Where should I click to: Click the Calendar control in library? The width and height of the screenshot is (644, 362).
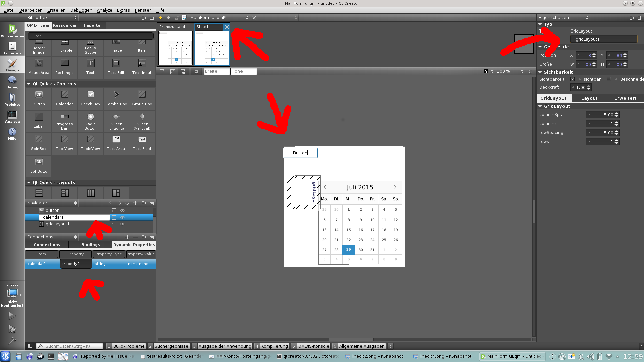click(64, 98)
